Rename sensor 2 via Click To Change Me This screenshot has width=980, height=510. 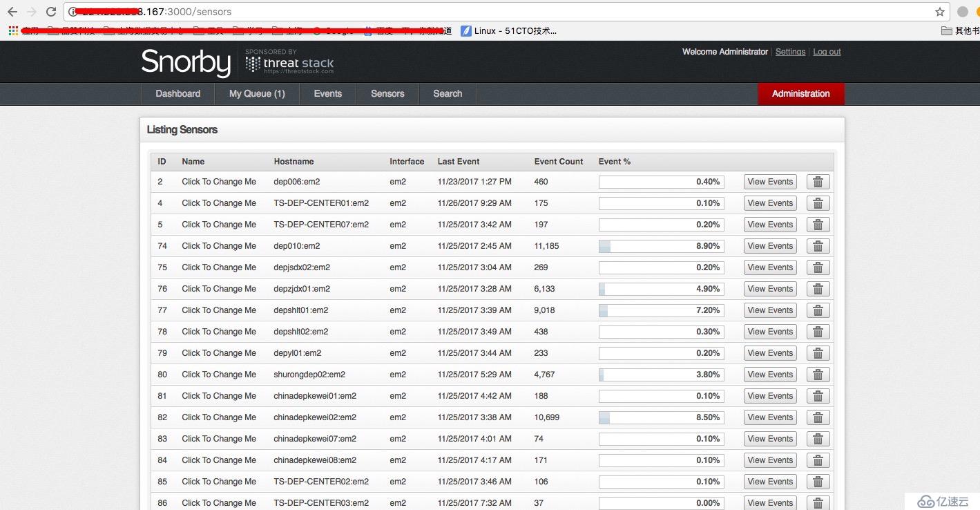coord(219,182)
